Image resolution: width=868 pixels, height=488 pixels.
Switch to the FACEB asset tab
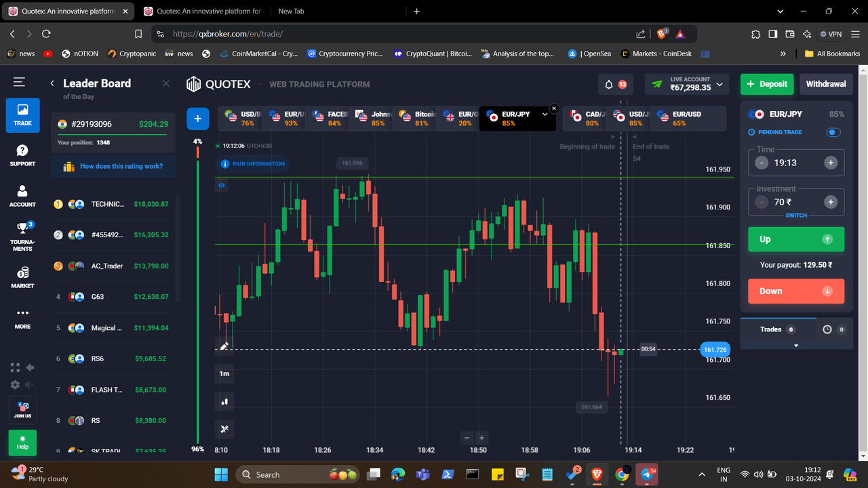(328, 119)
